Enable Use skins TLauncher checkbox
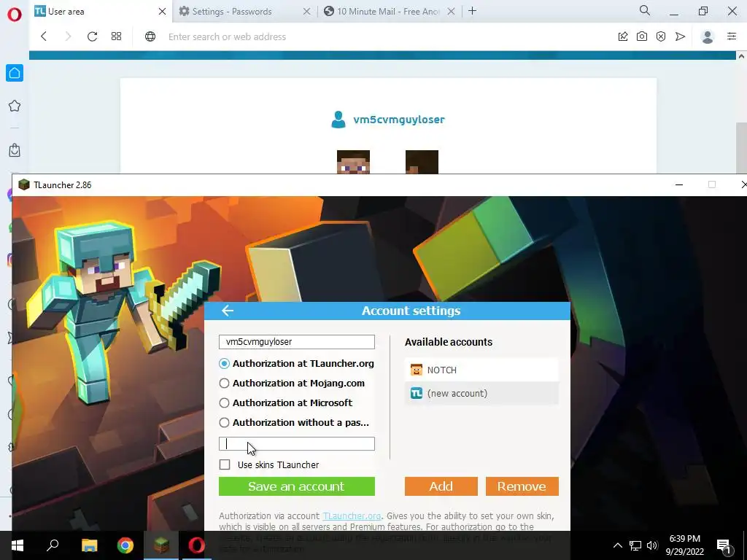This screenshot has height=560, width=747. (x=225, y=464)
